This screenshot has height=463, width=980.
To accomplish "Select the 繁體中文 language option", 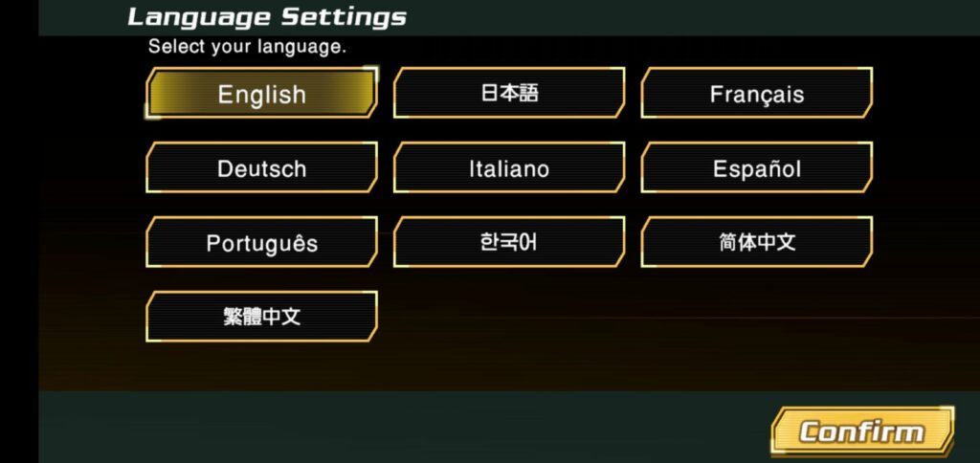I will [261, 317].
